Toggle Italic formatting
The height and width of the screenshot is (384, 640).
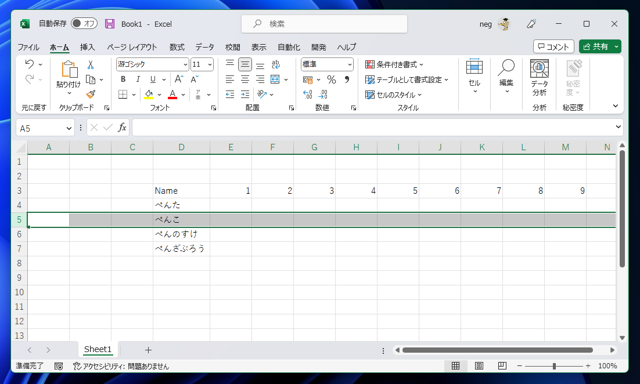(x=138, y=80)
